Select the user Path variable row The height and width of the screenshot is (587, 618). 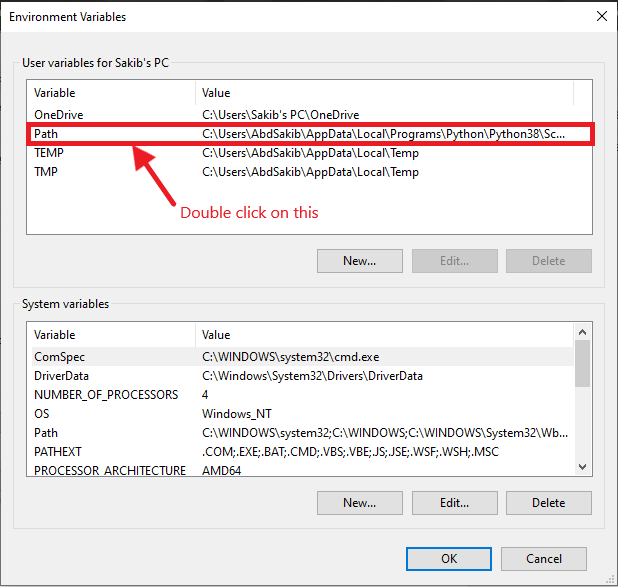click(310, 134)
